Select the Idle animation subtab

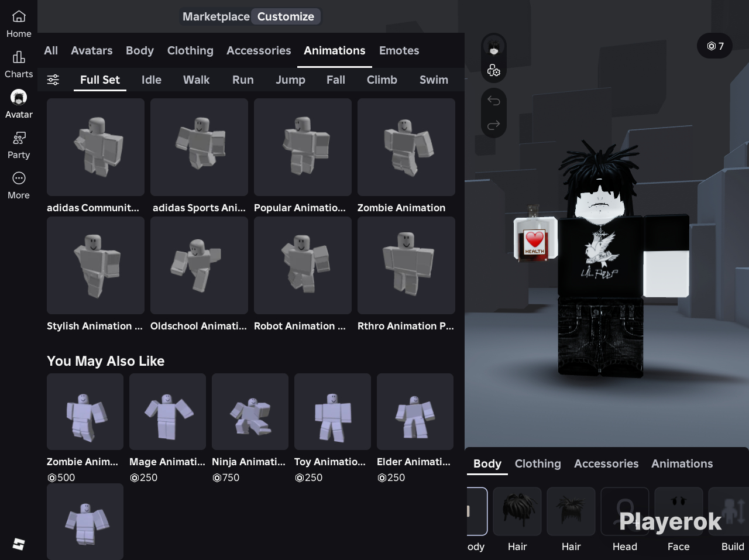(151, 80)
